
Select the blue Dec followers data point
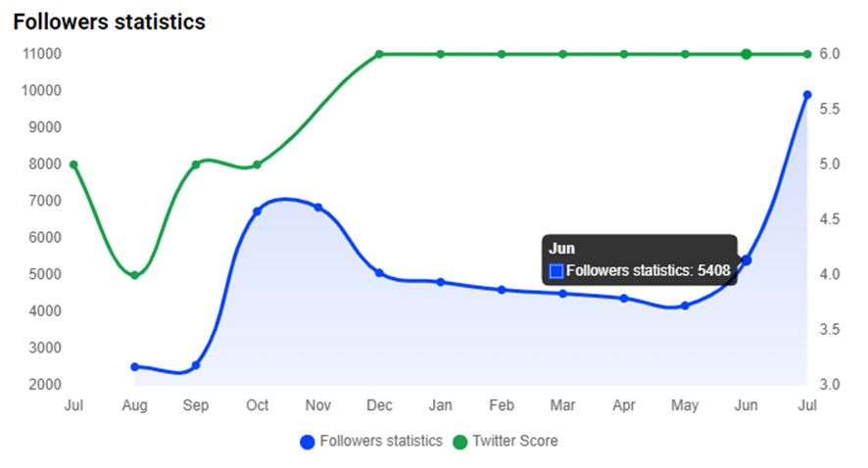[x=379, y=273]
